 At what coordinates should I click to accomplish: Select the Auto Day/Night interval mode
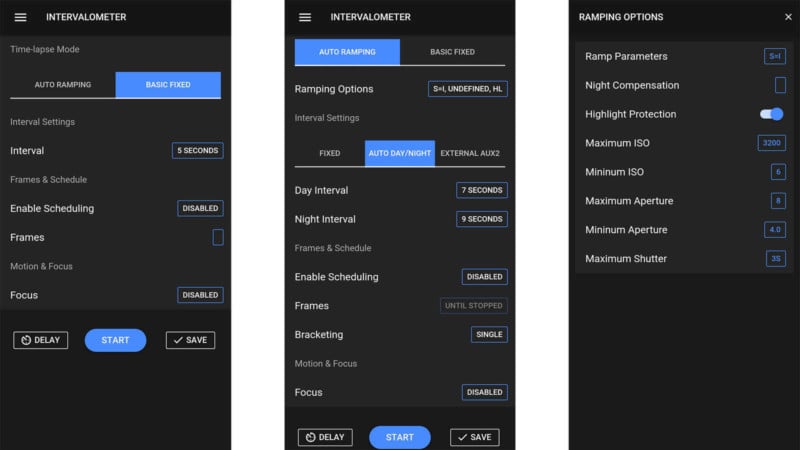pos(399,154)
